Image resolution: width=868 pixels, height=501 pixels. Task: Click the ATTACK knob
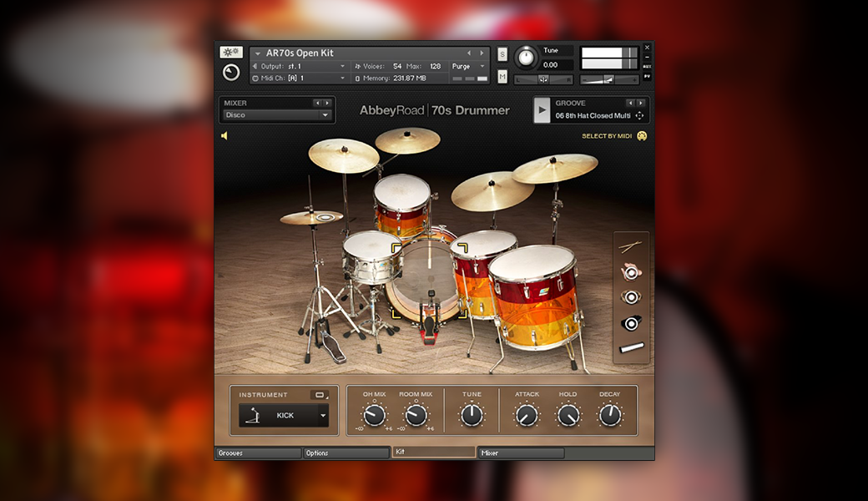pos(527,415)
